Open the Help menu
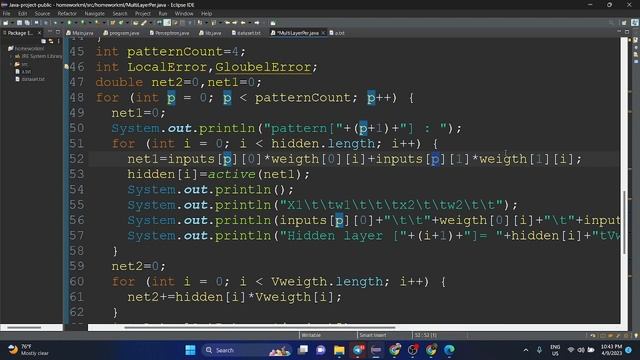Screen dimensions: 640x360 [207, 13]
